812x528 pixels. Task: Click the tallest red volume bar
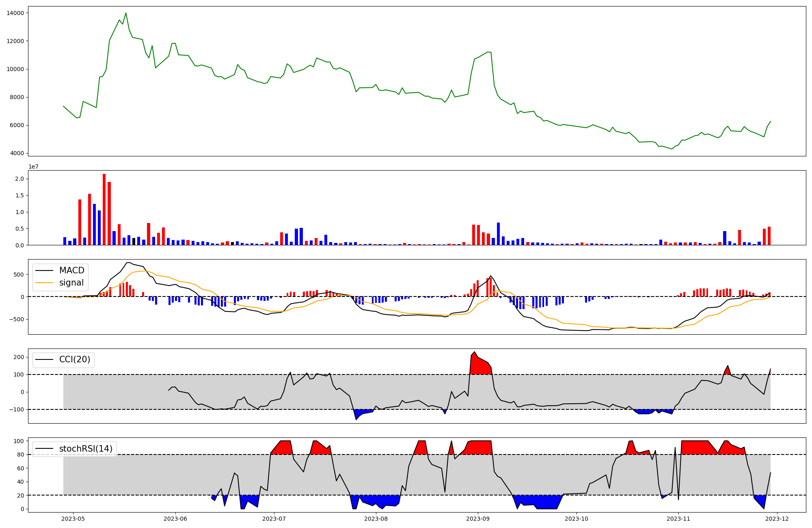[104, 209]
